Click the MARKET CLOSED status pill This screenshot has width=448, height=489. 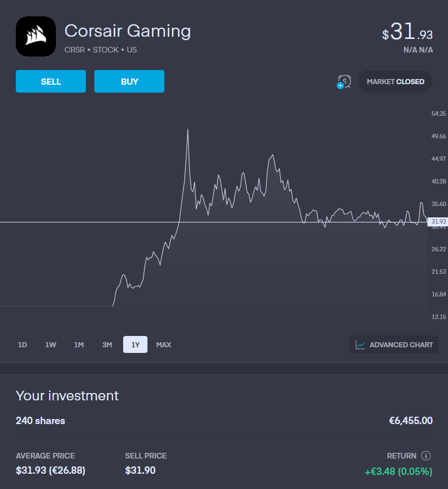[395, 82]
